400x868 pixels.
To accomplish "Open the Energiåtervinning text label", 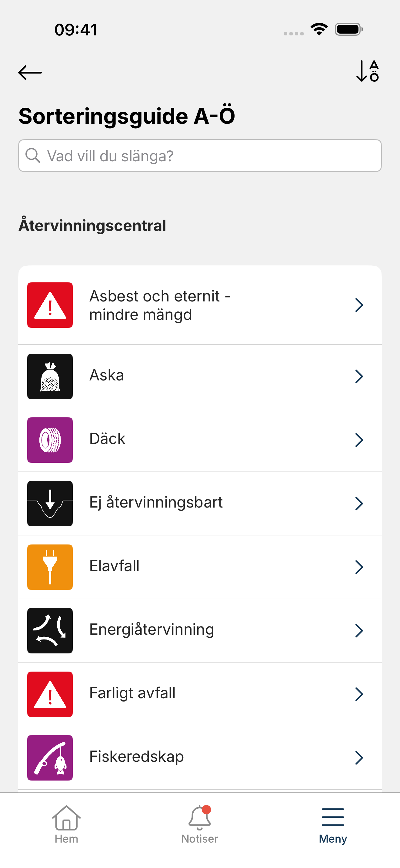I will [152, 630].
